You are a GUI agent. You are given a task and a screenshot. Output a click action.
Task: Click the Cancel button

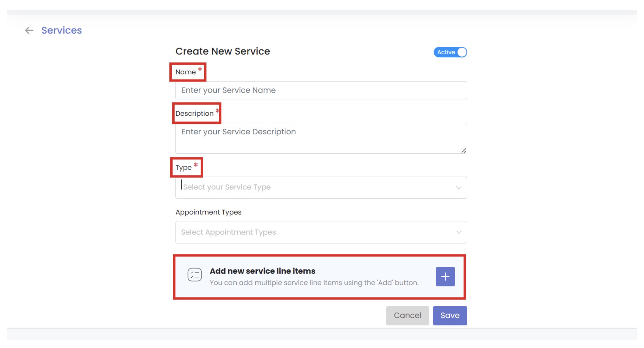(x=407, y=316)
